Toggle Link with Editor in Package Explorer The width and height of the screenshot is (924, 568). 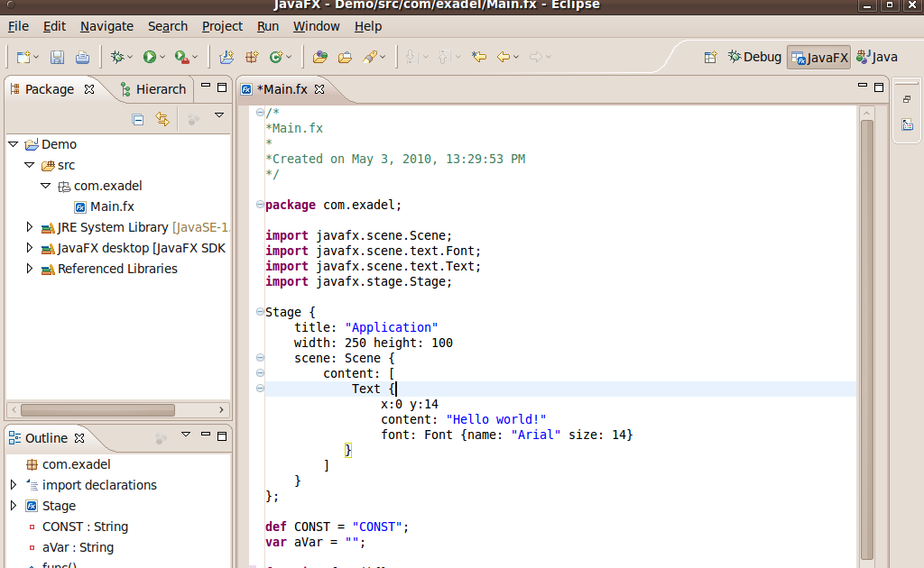(162, 119)
